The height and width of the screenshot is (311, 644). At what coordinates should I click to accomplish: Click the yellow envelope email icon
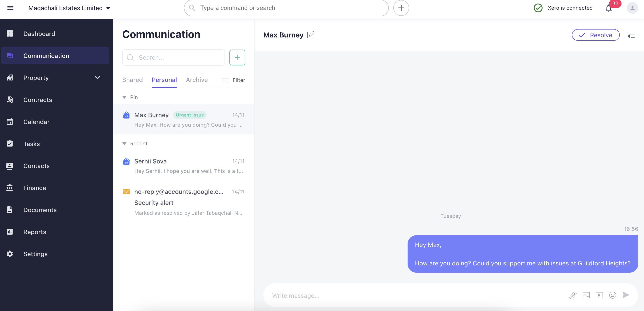click(x=126, y=191)
